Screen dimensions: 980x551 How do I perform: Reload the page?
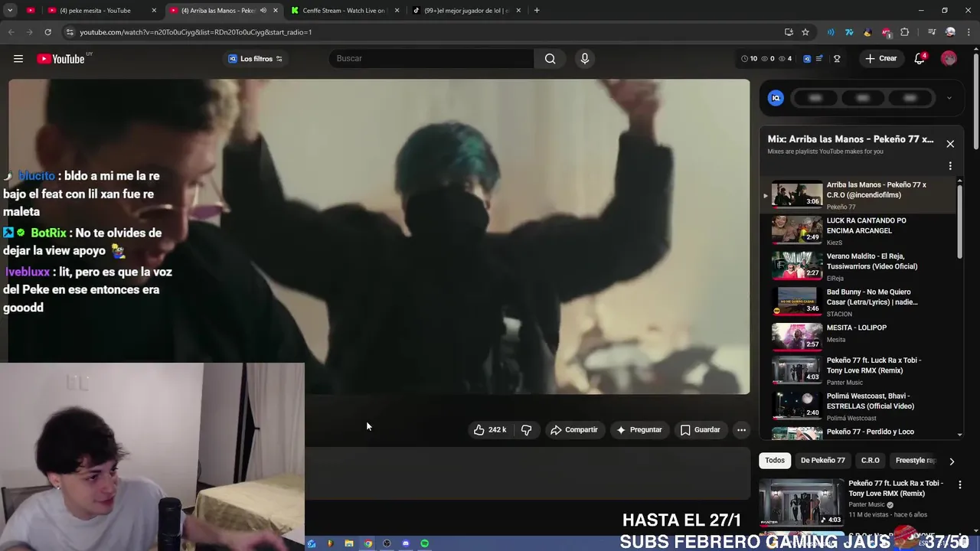47,32
